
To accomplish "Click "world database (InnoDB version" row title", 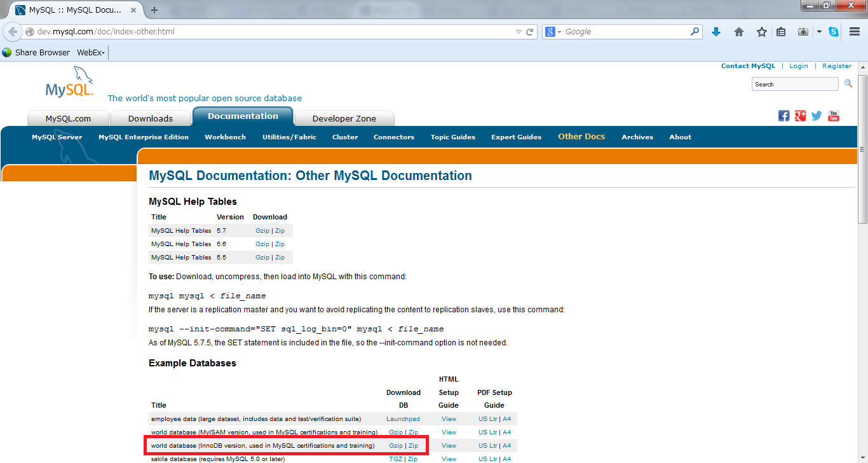I will click(x=262, y=446).
